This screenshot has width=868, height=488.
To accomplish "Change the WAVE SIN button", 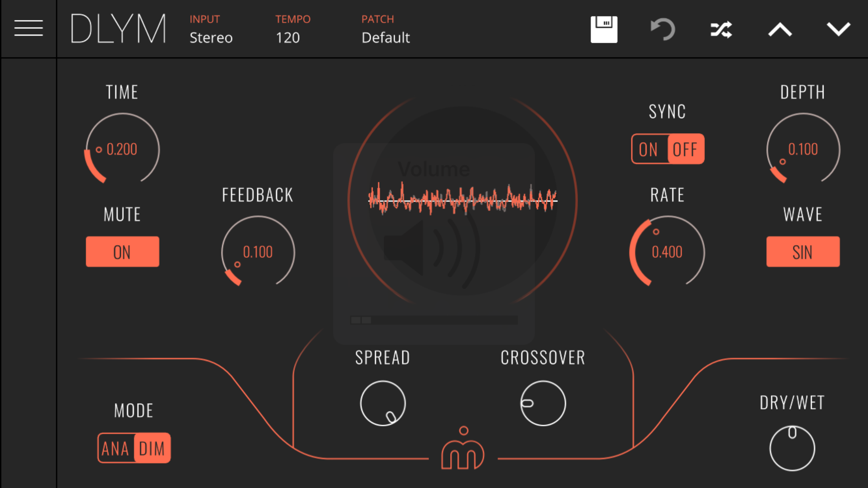I will point(803,252).
